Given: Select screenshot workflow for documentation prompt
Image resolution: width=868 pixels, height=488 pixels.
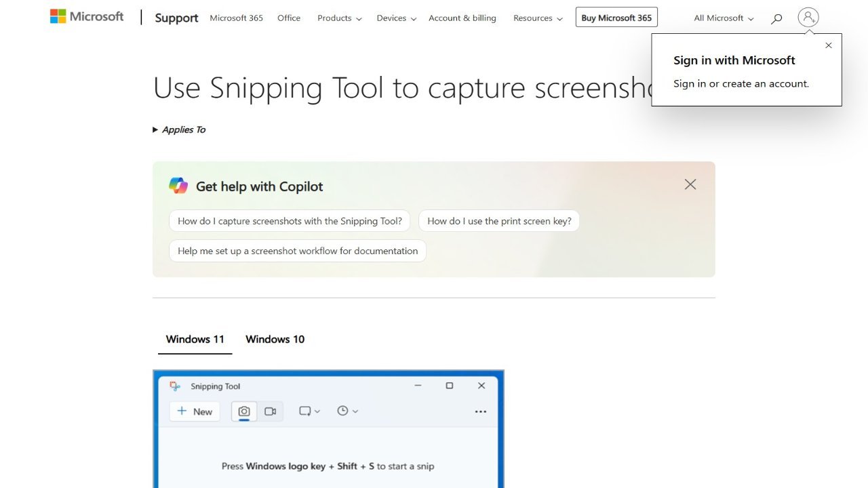Looking at the screenshot, I should [298, 251].
